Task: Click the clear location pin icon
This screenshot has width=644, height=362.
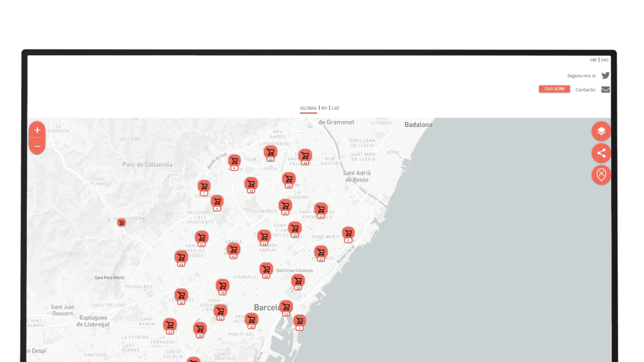Action: (x=601, y=175)
